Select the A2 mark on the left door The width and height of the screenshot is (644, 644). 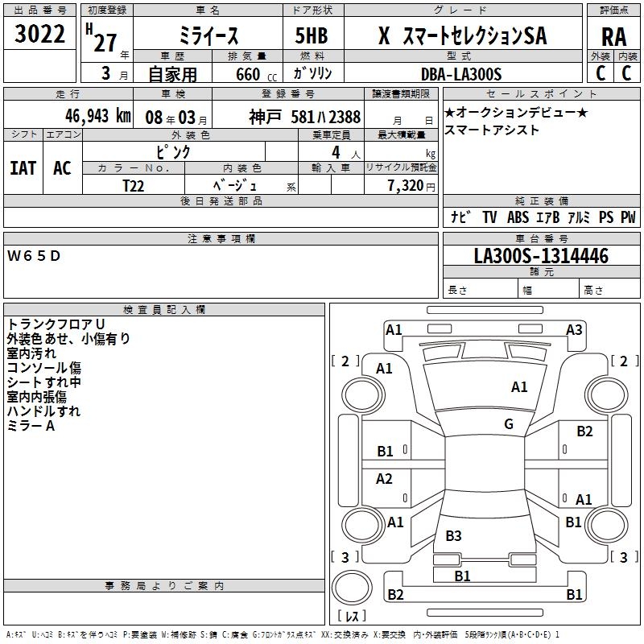click(384, 479)
